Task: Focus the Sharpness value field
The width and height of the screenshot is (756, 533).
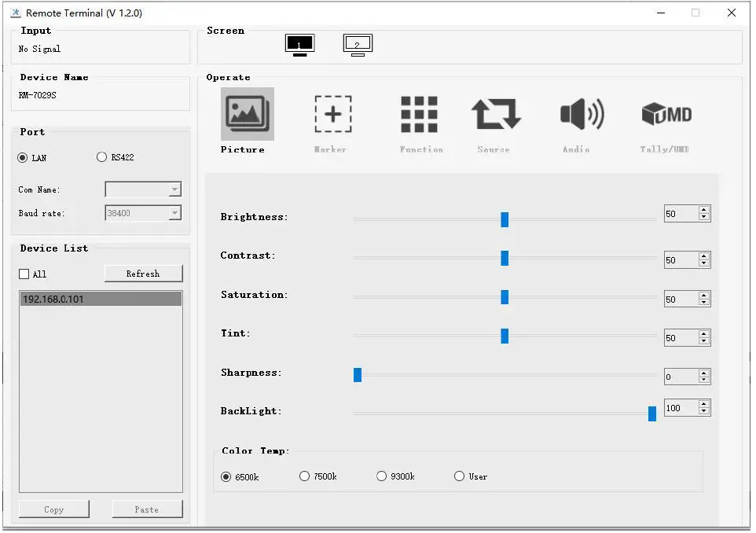Action: 681,377
